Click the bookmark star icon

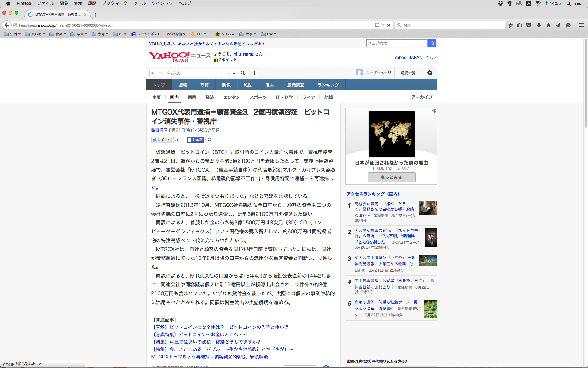(x=511, y=25)
